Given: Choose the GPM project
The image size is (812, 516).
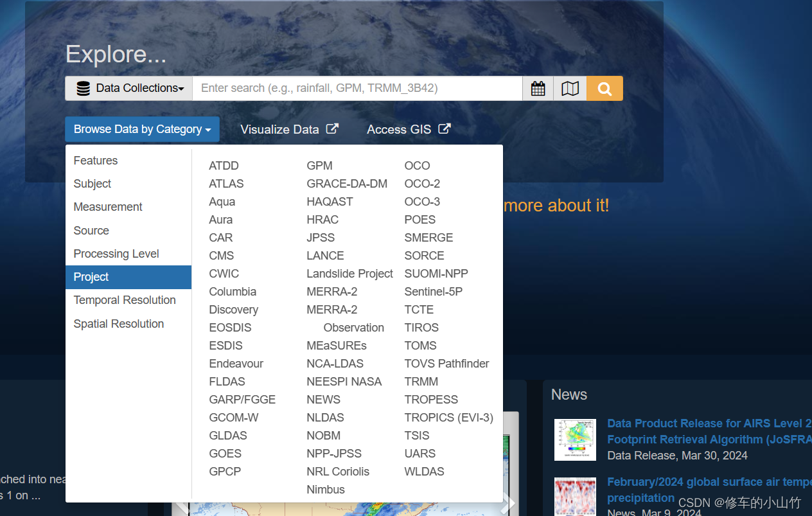Looking at the screenshot, I should tap(319, 166).
